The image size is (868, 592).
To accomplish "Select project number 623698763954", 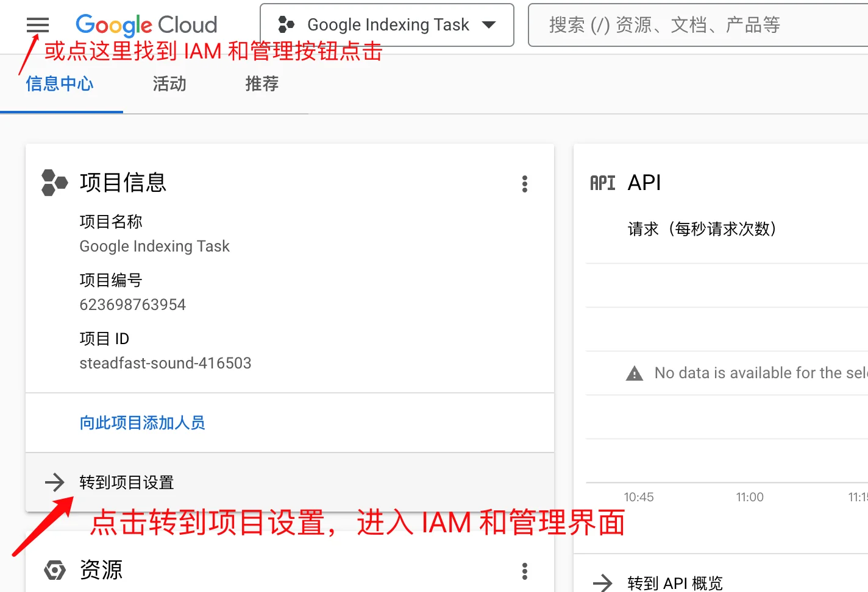I will (x=133, y=305).
